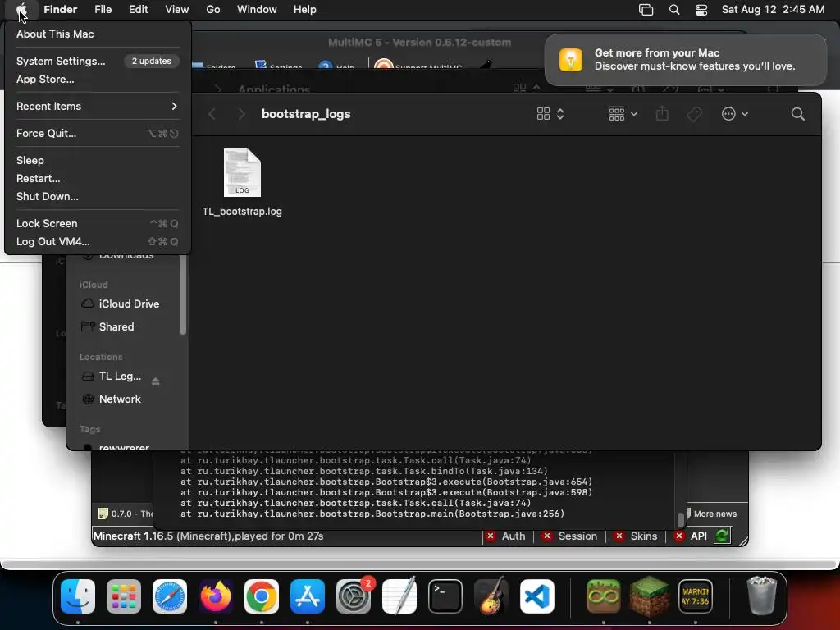Open the Help menu
The image size is (840, 630).
click(305, 10)
